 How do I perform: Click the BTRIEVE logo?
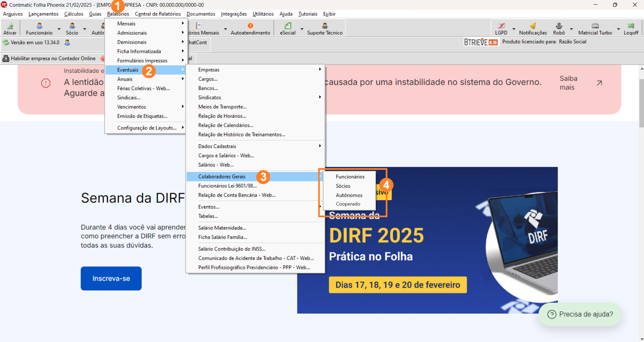(481, 42)
